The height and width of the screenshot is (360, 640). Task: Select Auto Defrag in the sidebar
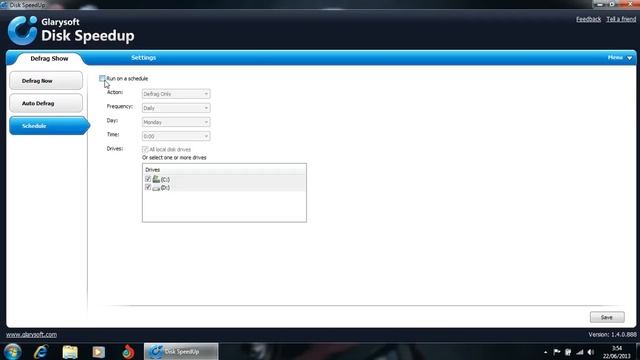(46, 103)
